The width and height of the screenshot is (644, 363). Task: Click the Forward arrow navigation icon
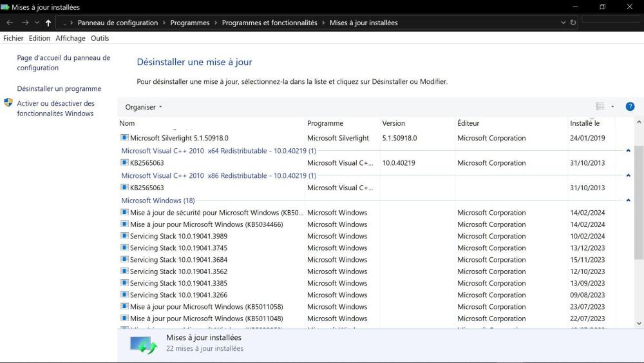[x=24, y=23]
